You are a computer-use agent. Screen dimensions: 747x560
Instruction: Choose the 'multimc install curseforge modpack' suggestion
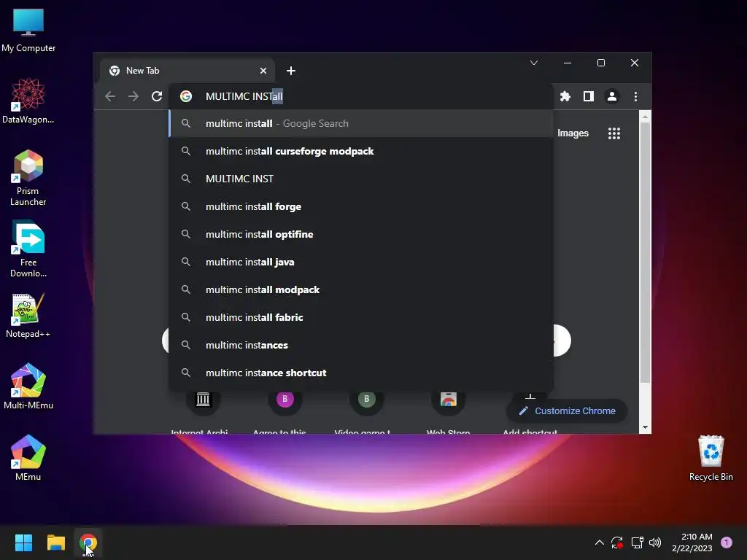(x=361, y=152)
